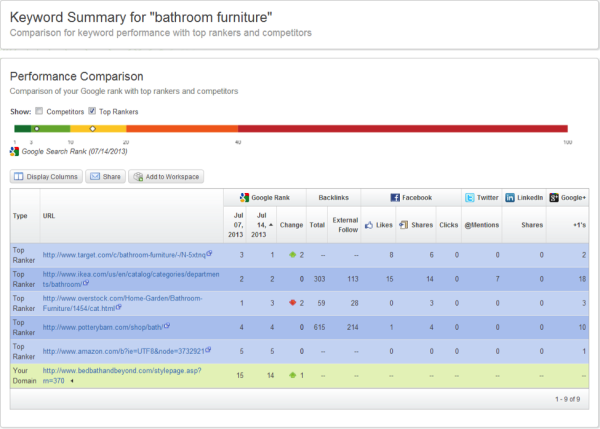Sort table by Jul 07, 2013 column

235,225
